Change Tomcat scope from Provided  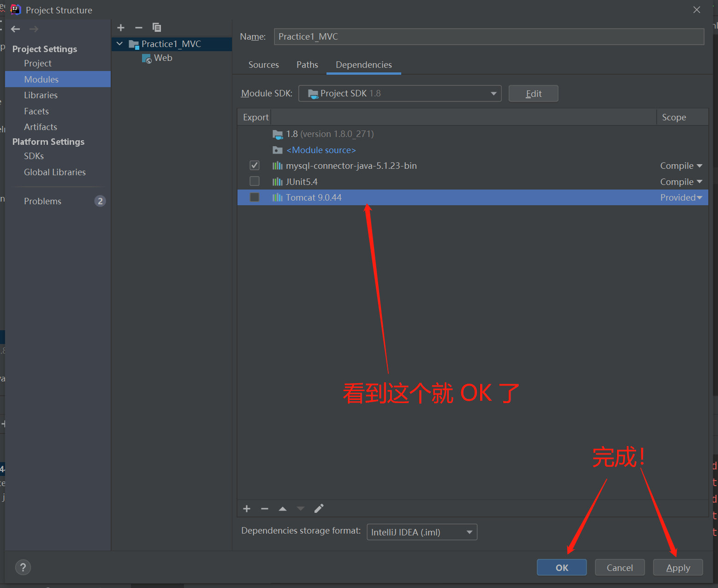[x=681, y=197]
